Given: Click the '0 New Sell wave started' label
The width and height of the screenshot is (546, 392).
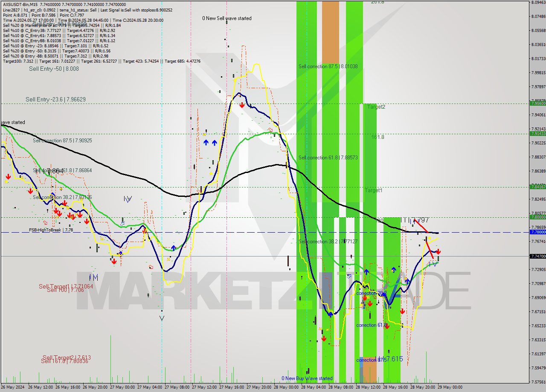Looking at the screenshot, I should coord(227,18).
